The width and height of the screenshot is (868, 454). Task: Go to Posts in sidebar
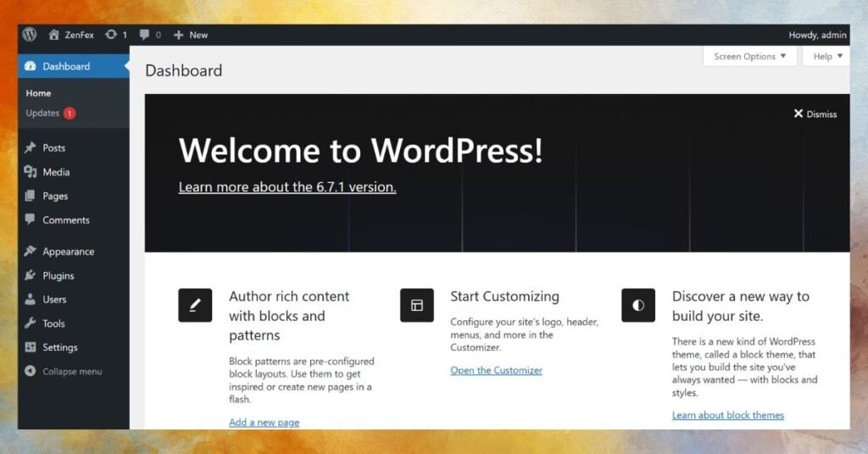coord(53,147)
